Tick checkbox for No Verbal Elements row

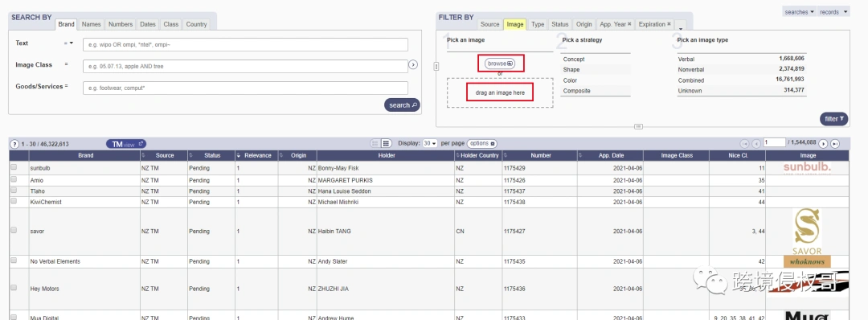pyautogui.click(x=14, y=261)
